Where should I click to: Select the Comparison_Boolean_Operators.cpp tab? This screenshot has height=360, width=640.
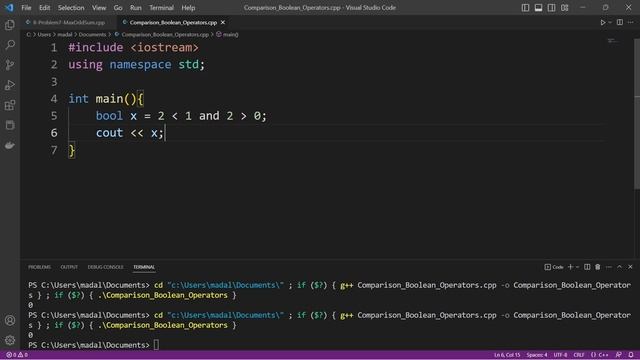click(173, 22)
